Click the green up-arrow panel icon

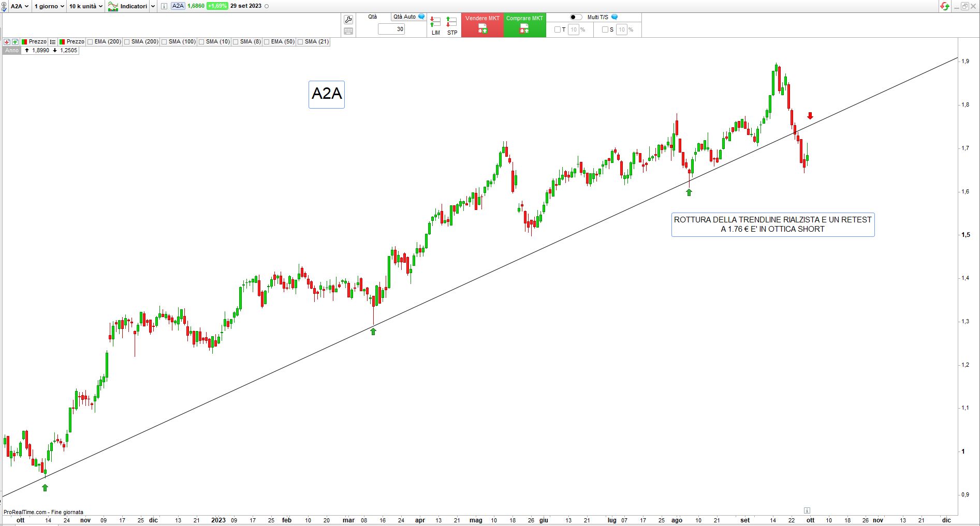[15, 42]
